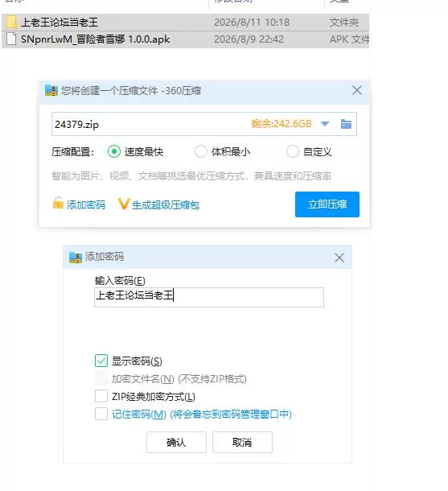448x491 pixels.
Task: Click the 360压缩 logo in the compression dialog title
Action: point(51,90)
